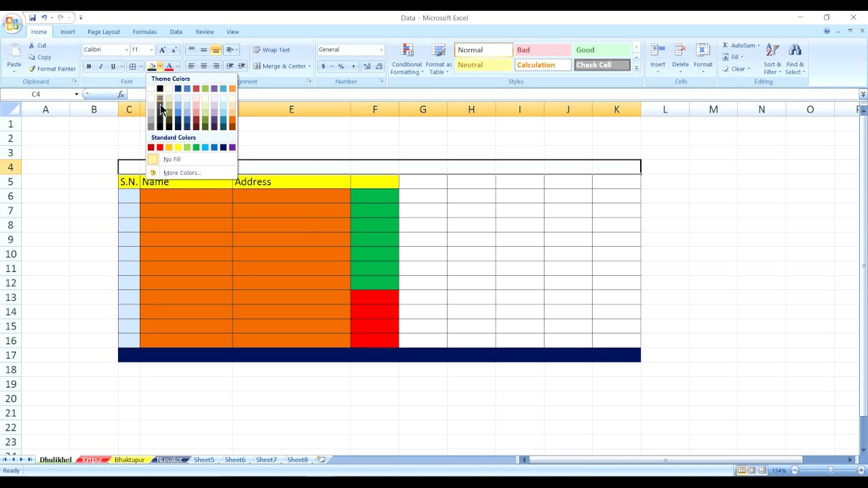Open the Bhaktapur sheet tab
This screenshot has width=868, height=488.
[129, 460]
